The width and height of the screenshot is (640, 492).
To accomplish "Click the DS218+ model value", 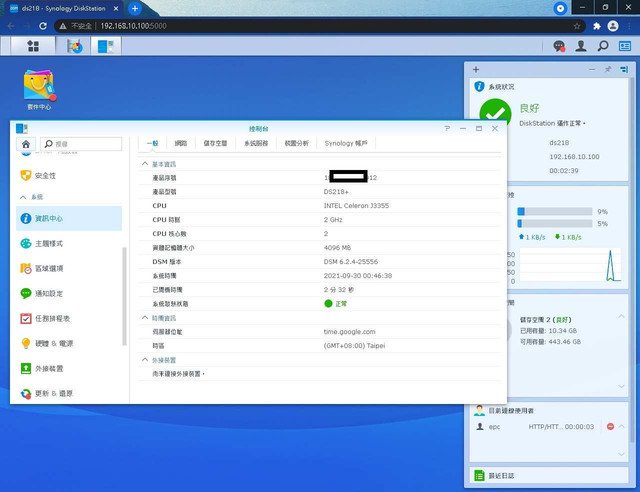I will coord(336,192).
